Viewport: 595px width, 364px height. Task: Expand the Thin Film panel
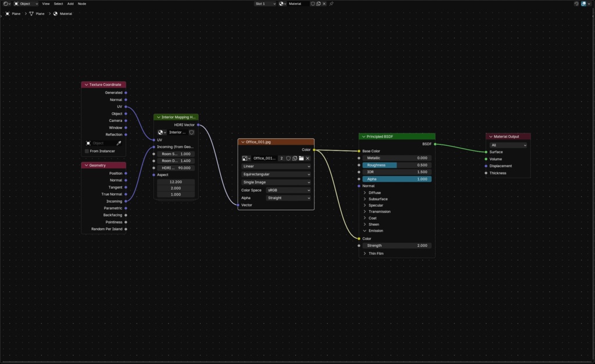pyautogui.click(x=365, y=253)
